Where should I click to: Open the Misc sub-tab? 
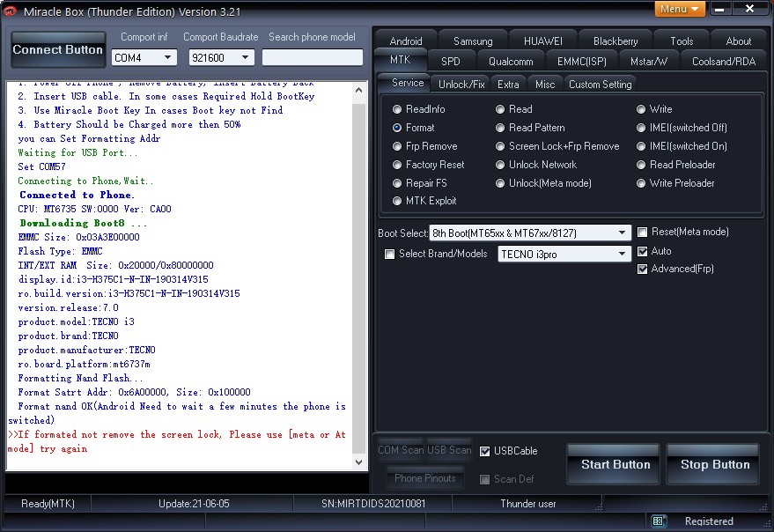click(545, 84)
